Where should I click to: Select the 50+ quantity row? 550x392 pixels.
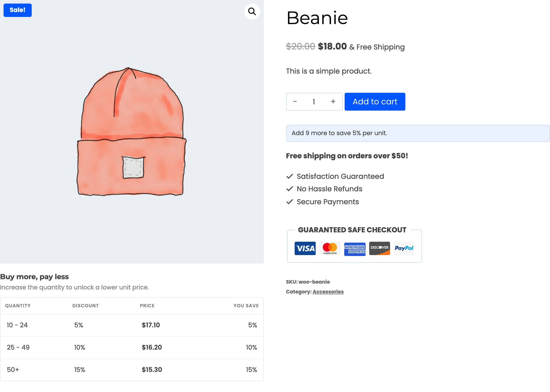click(x=132, y=369)
